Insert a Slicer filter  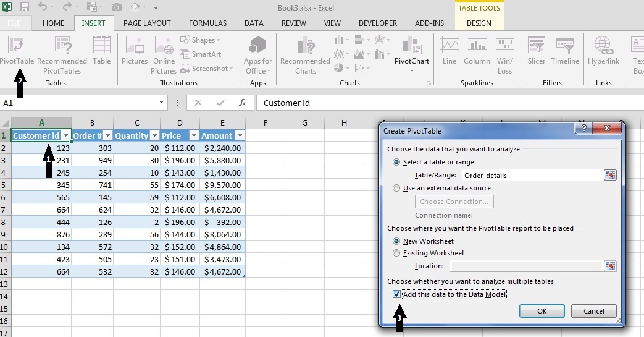(x=537, y=51)
